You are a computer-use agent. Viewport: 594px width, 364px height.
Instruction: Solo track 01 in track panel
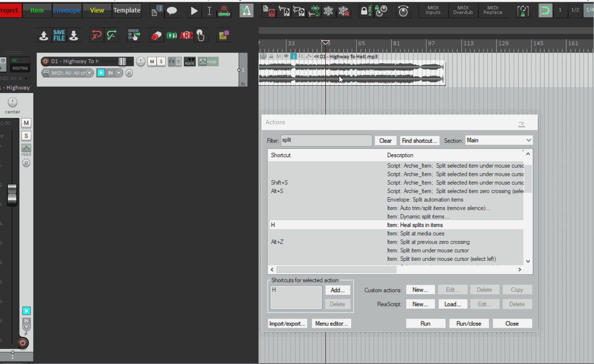coord(161,61)
